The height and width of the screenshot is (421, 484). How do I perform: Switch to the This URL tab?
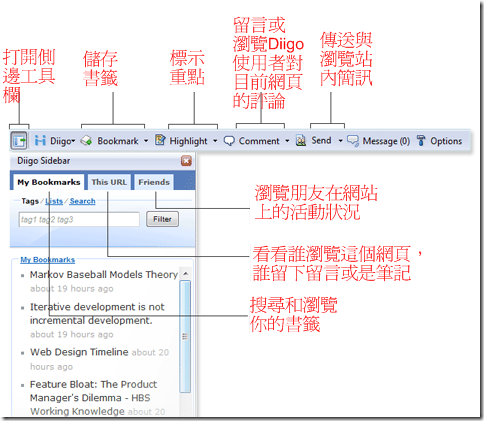tap(109, 182)
